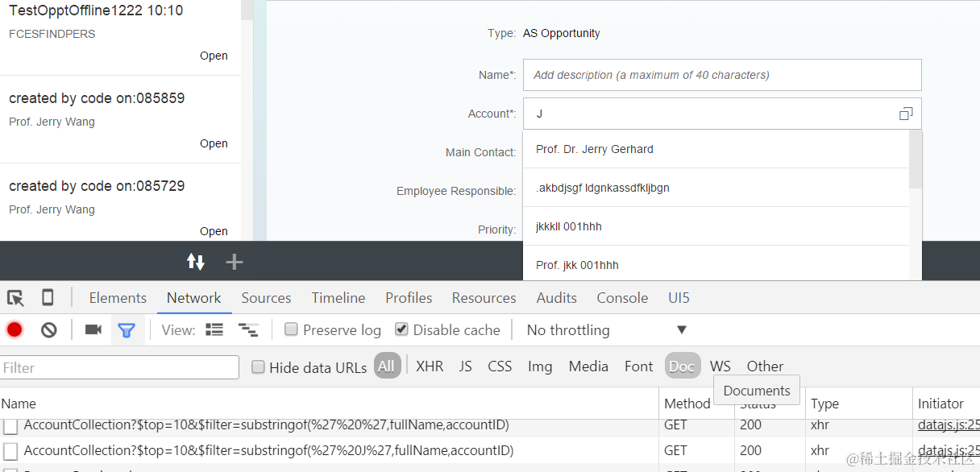Click the inspect element cursor icon

coord(15,298)
